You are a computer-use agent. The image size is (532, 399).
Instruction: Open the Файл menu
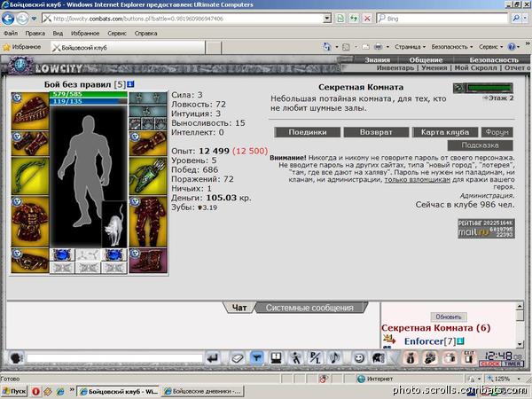click(x=11, y=34)
